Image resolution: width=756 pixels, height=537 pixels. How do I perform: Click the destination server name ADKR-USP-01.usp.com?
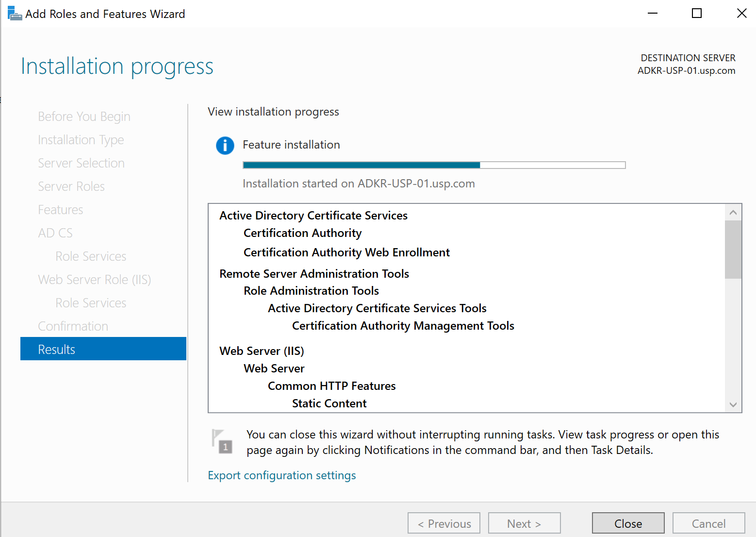(686, 70)
